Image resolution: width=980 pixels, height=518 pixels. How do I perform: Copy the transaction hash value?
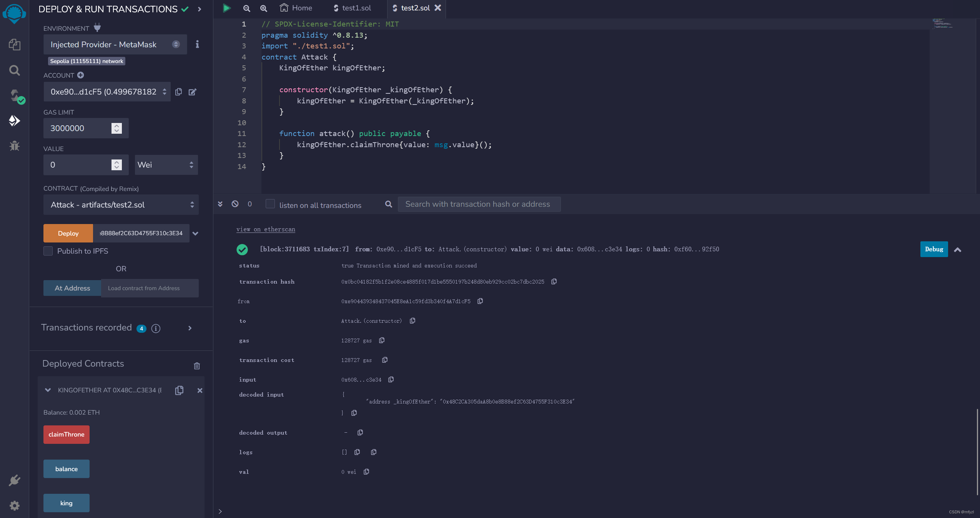click(554, 282)
